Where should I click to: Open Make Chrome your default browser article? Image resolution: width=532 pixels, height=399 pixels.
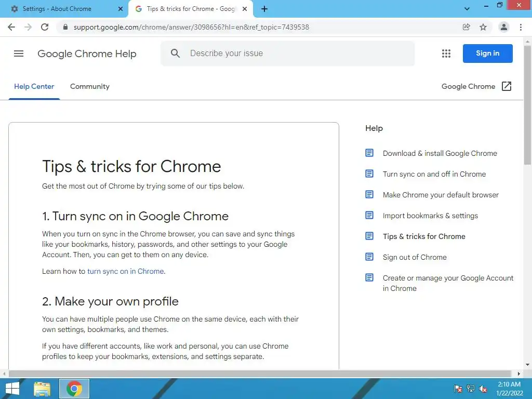(x=441, y=194)
